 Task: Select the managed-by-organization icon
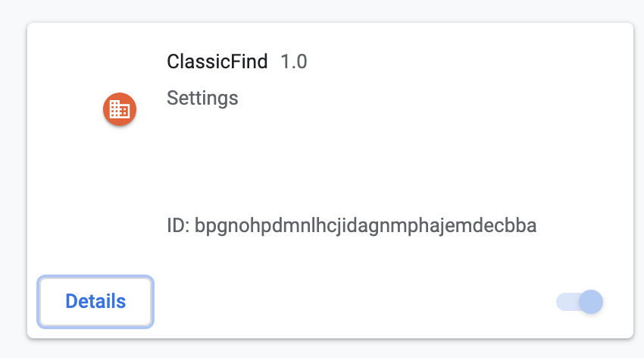120,109
